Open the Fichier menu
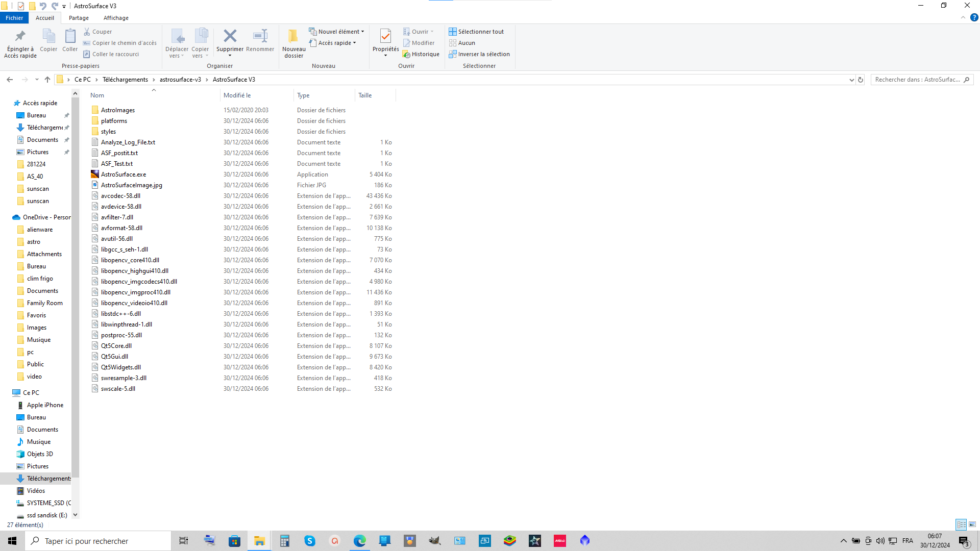The image size is (980, 551). point(14,18)
